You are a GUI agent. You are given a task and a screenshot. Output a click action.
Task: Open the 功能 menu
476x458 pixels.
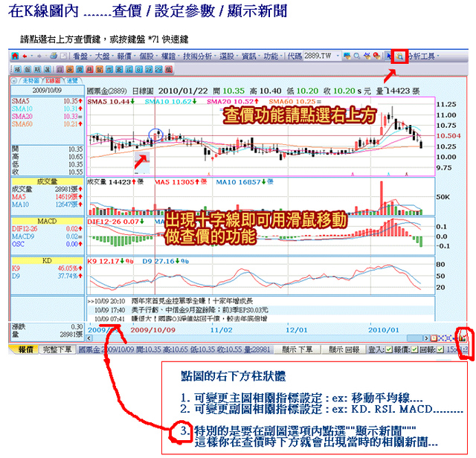tap(273, 57)
